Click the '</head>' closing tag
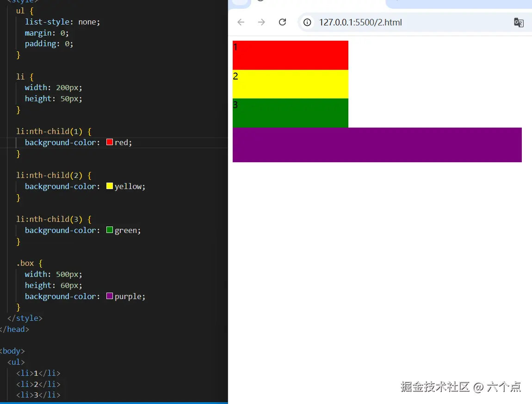This screenshot has width=532, height=404. point(14,330)
